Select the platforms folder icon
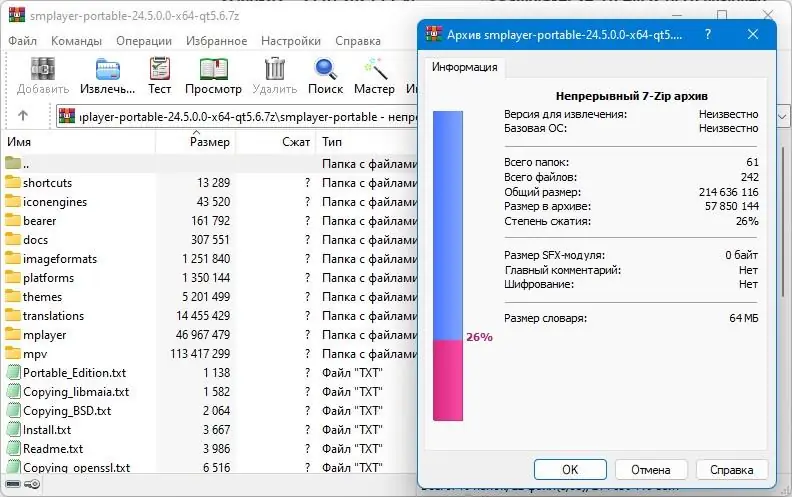Screen dimensions: 792x497 point(13,277)
